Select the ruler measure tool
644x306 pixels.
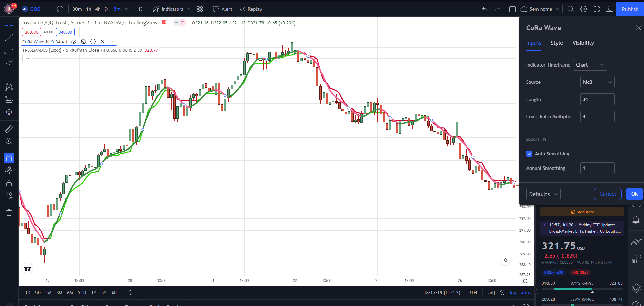point(9,129)
